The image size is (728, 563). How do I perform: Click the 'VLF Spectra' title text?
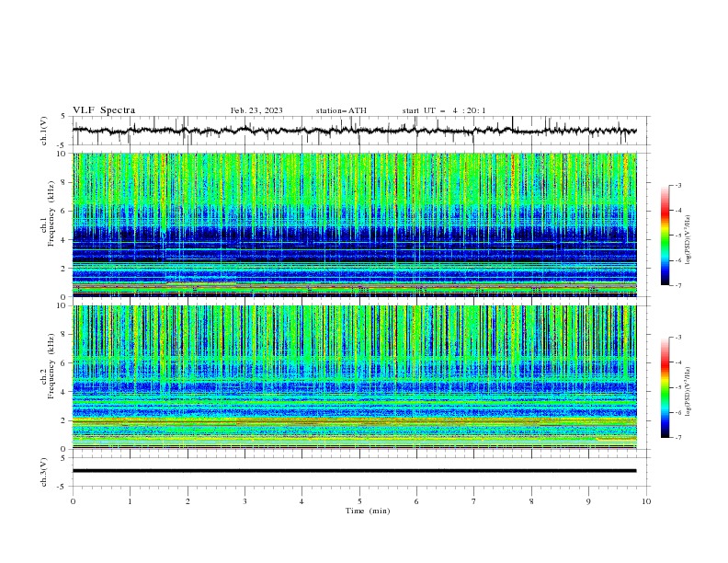tap(104, 110)
